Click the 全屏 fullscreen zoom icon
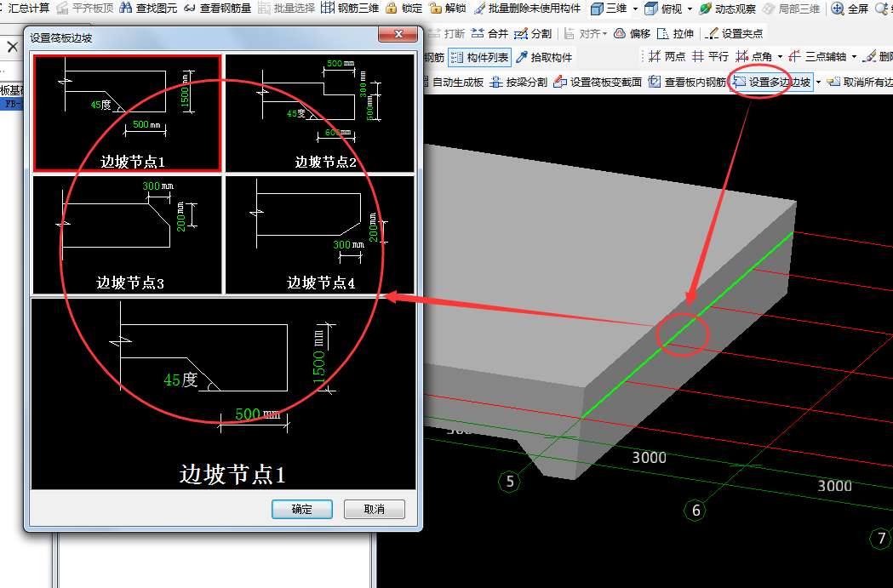Screen dimensions: 893x588 click(837, 9)
